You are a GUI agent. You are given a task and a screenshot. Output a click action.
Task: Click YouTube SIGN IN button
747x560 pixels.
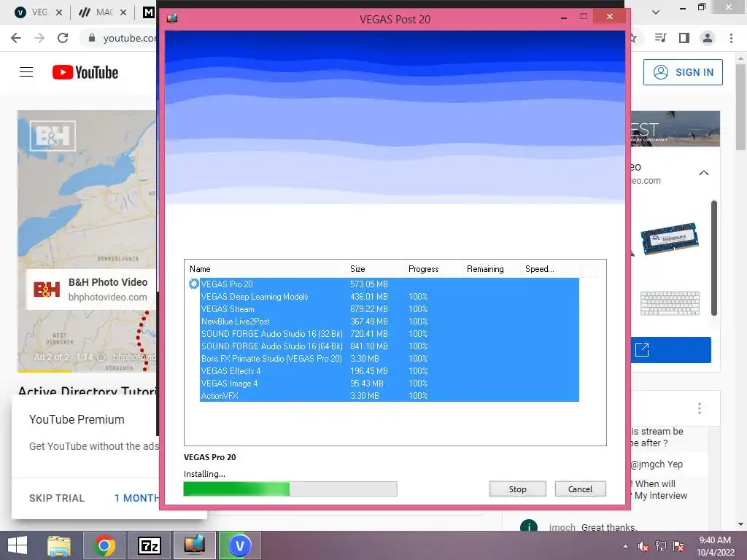[683, 72]
